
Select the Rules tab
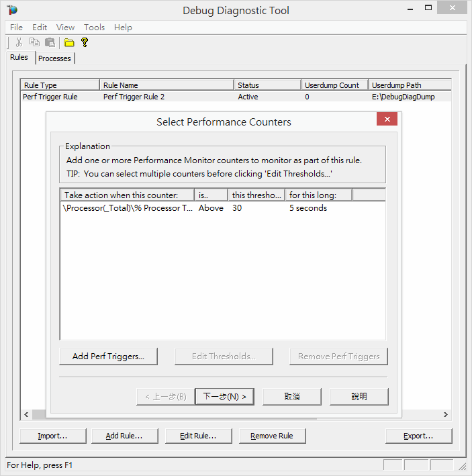[x=19, y=58]
